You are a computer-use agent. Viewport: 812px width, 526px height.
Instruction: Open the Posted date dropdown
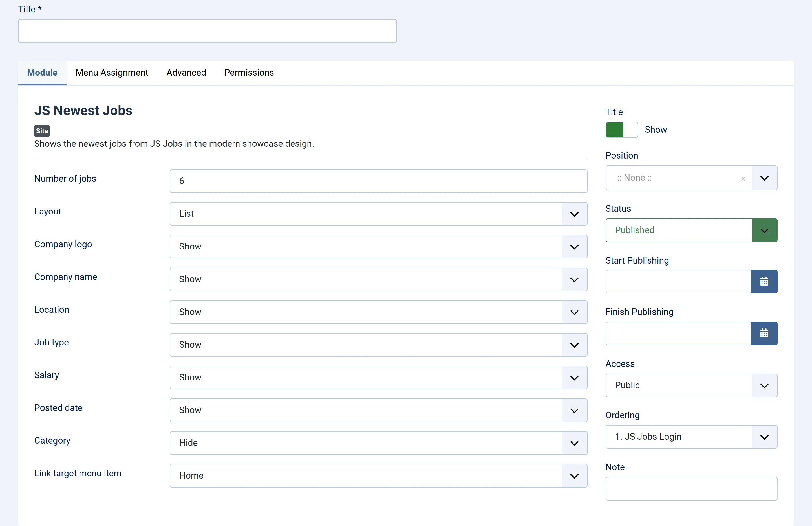(378, 410)
